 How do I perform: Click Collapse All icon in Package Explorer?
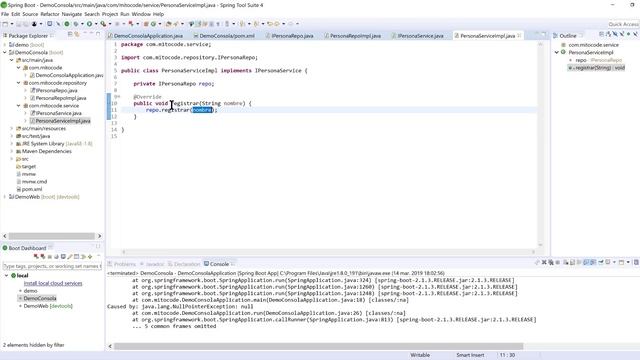point(70,34)
